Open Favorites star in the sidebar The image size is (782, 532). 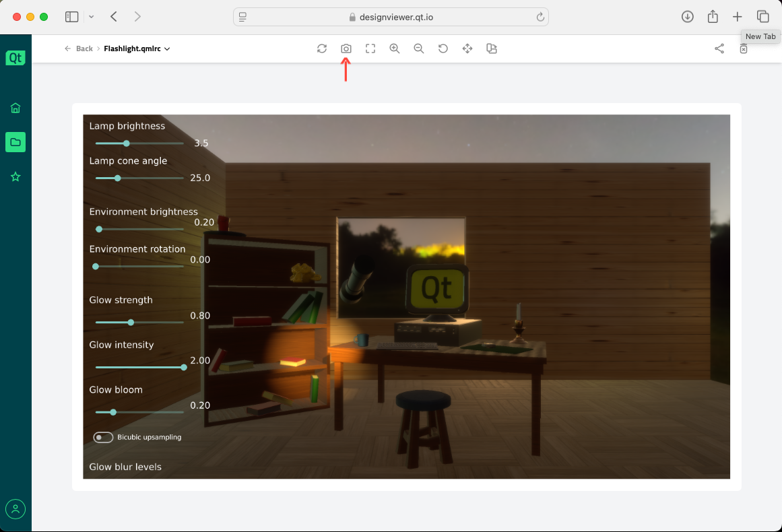(15, 176)
